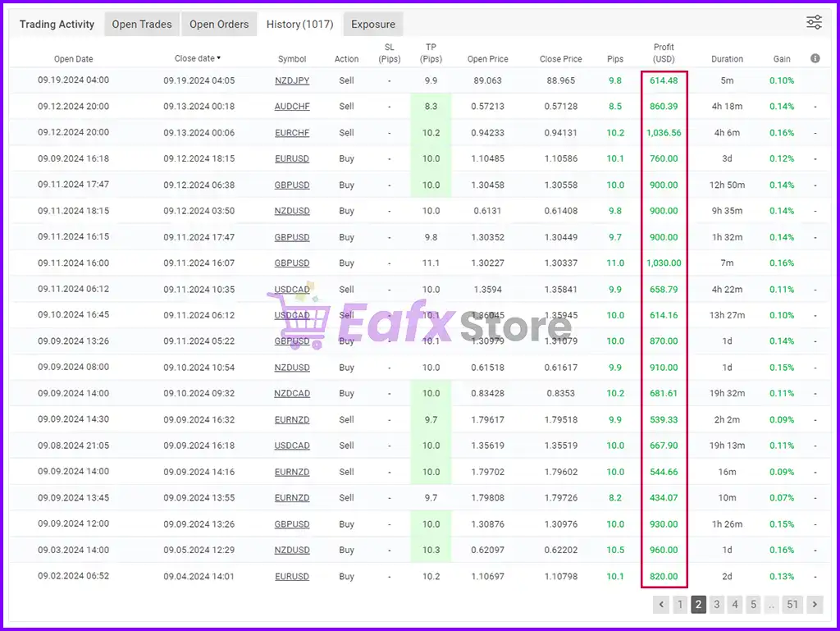The height and width of the screenshot is (631, 840).
Task: Click the info icon beside Gain column
Action: [815, 58]
